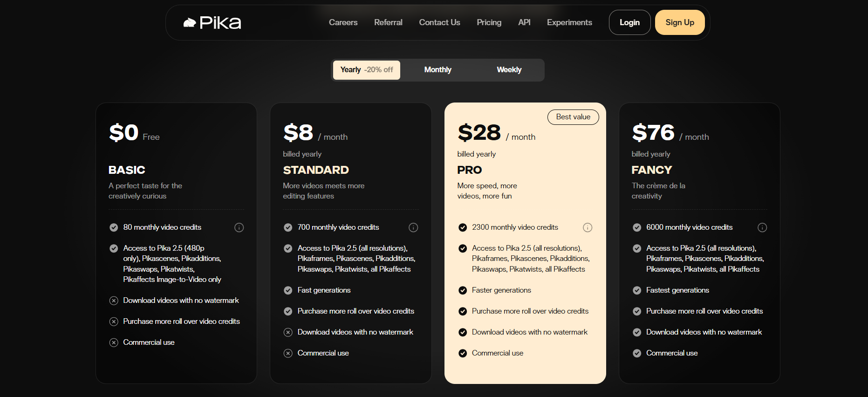Open info icon for 6000 monthly video credits
868x397 pixels.
click(762, 227)
